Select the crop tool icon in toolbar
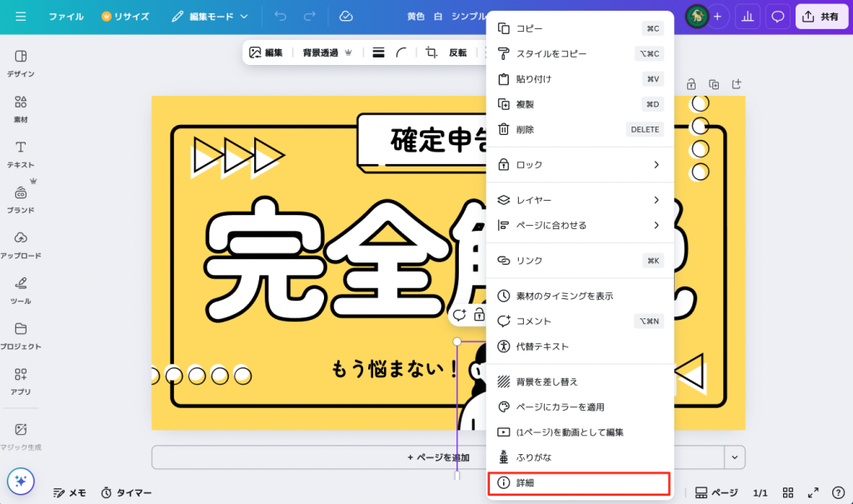The image size is (853, 504). [431, 52]
